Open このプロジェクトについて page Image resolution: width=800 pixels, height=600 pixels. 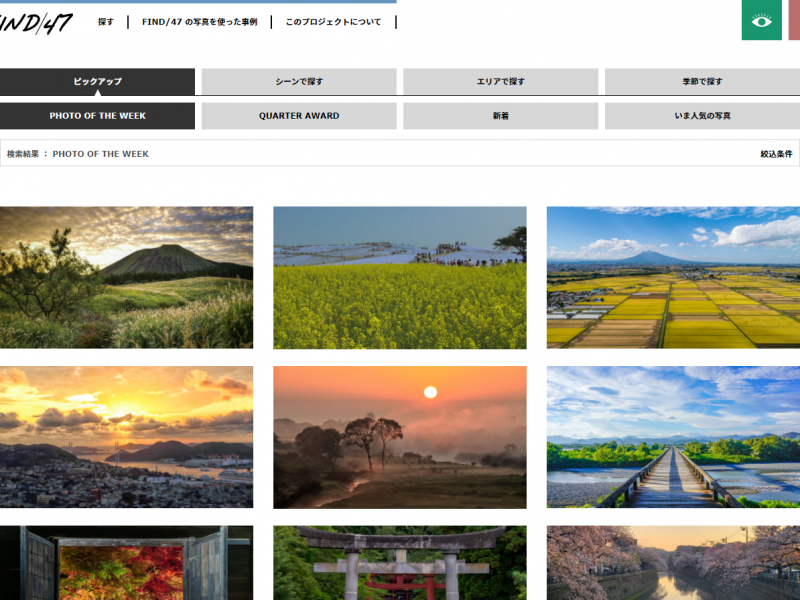[333, 22]
